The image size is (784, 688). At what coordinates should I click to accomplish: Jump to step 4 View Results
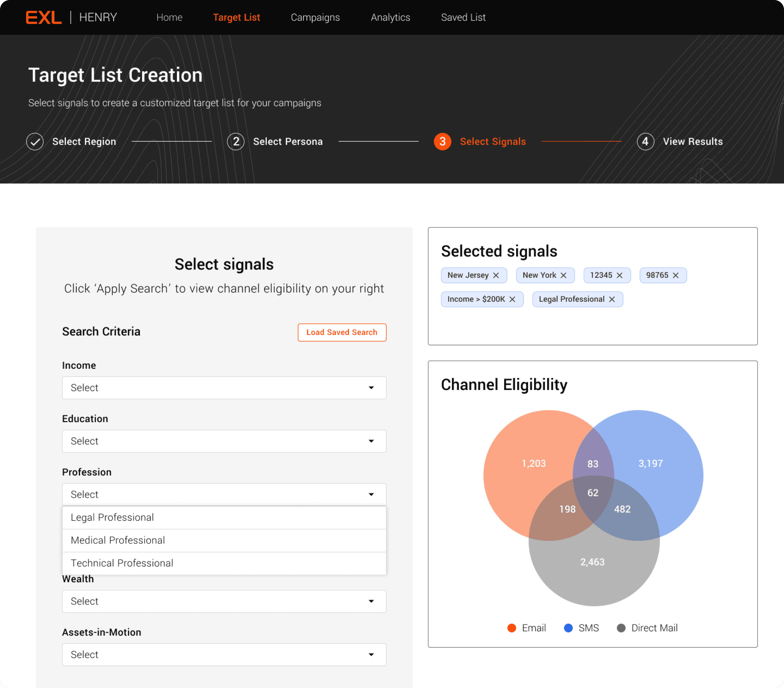[646, 141]
